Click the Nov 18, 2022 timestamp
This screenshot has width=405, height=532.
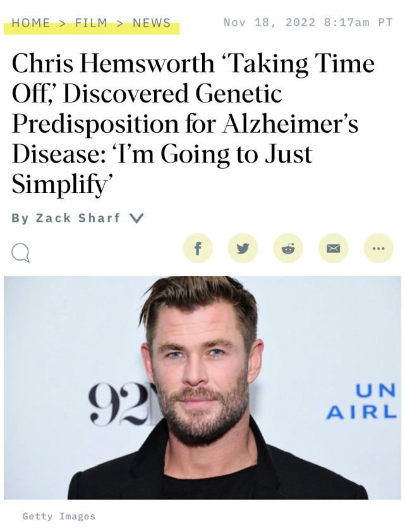tap(308, 23)
